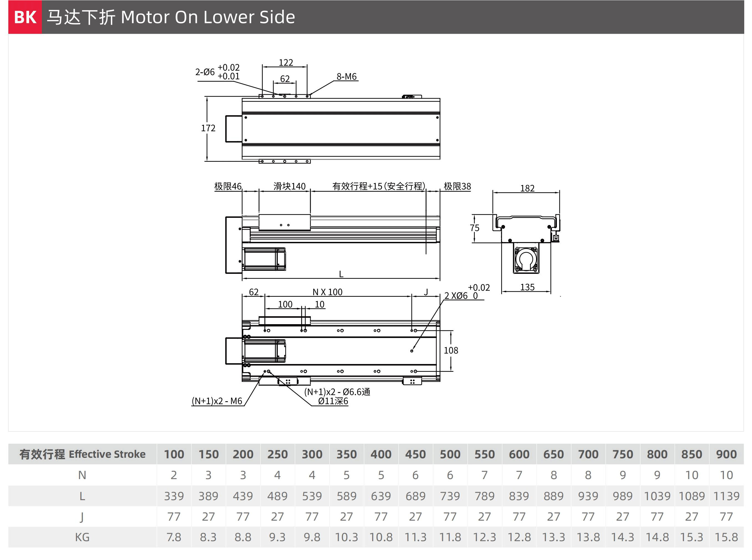Click the weight value 12.8
752x560 pixels.
pos(519,537)
